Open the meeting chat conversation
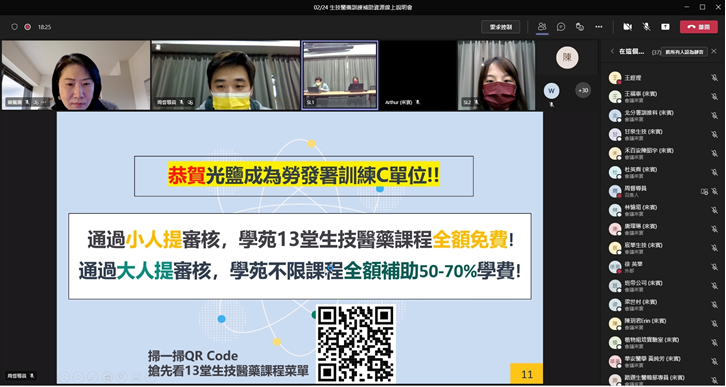 561,27
